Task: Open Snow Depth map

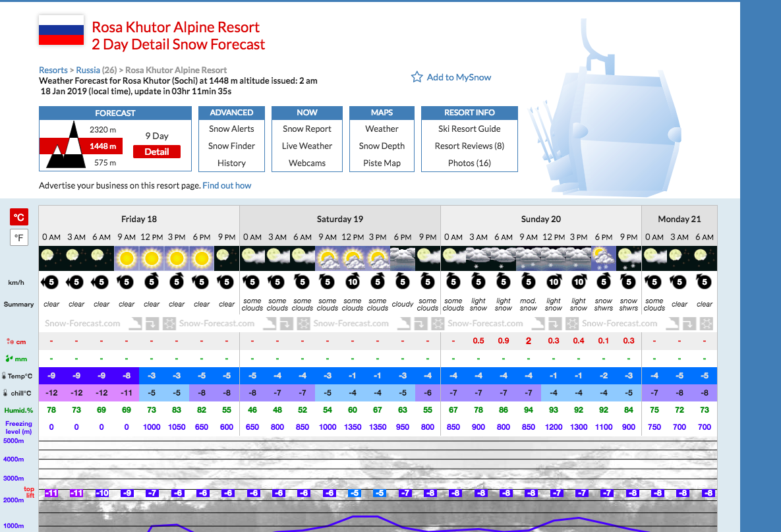Action: pyautogui.click(x=382, y=146)
